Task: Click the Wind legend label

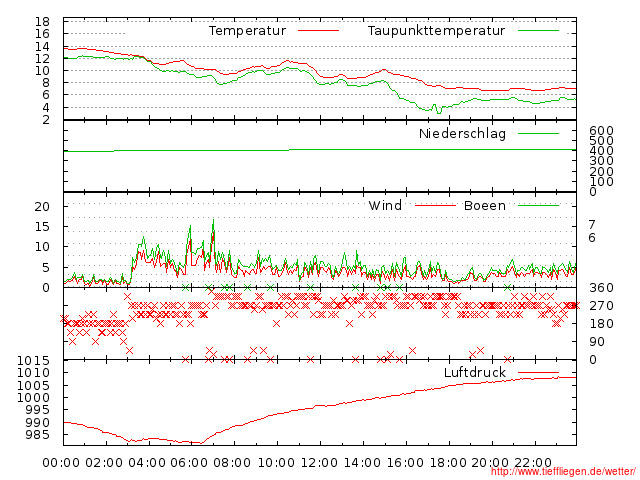Action: click(x=385, y=205)
